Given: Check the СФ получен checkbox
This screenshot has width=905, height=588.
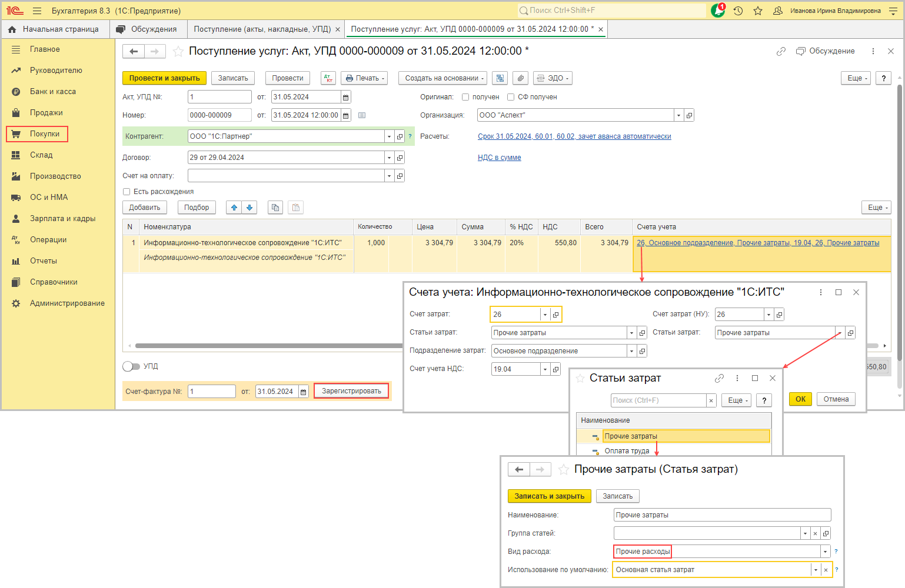Looking at the screenshot, I should coord(511,97).
